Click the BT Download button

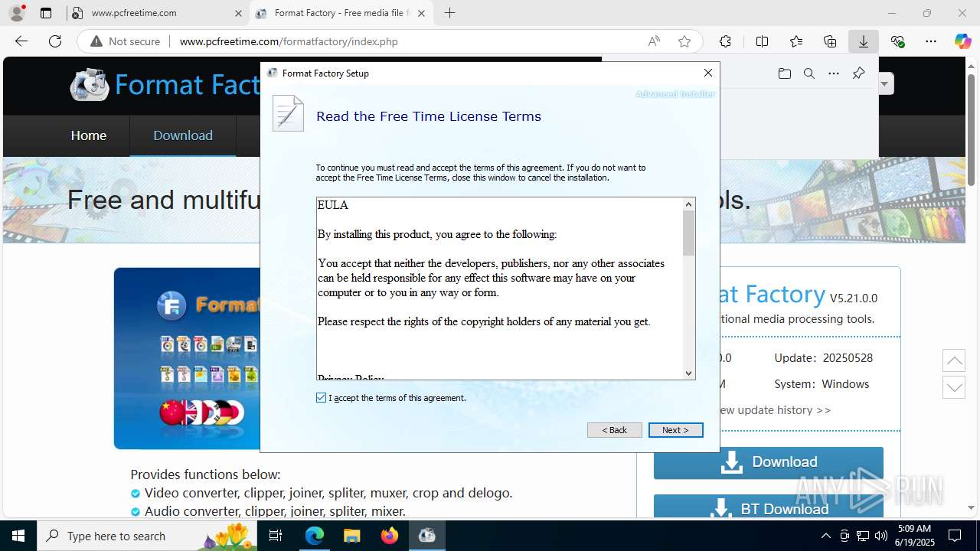(x=769, y=507)
